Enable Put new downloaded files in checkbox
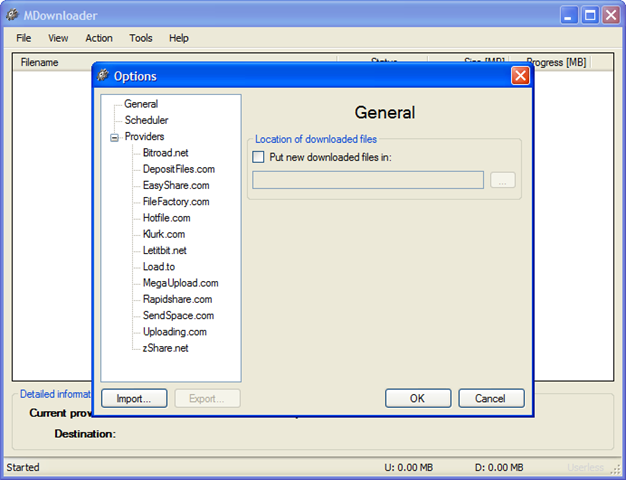 [x=258, y=157]
